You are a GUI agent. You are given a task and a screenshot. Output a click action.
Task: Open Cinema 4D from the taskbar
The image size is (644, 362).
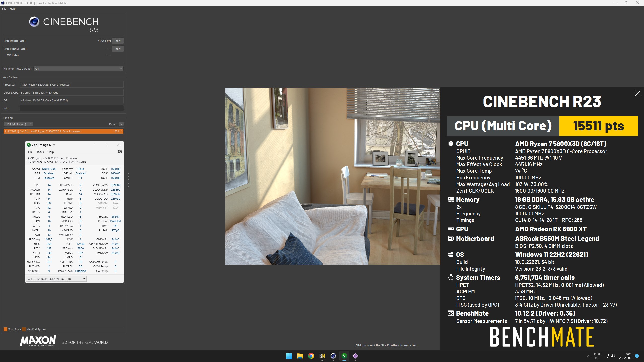[333, 356]
